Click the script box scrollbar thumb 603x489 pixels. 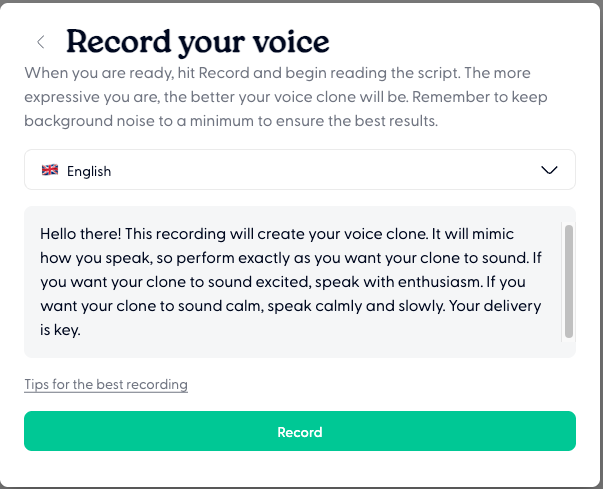pyautogui.click(x=568, y=280)
